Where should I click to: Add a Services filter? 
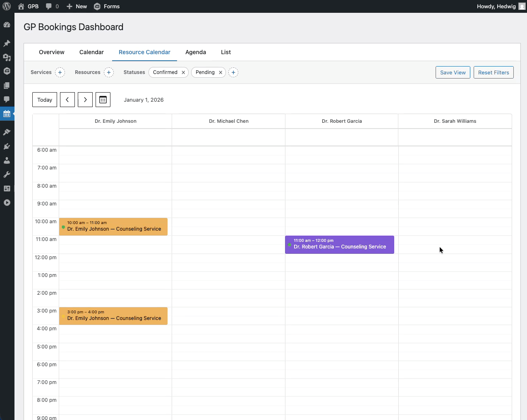pos(60,72)
